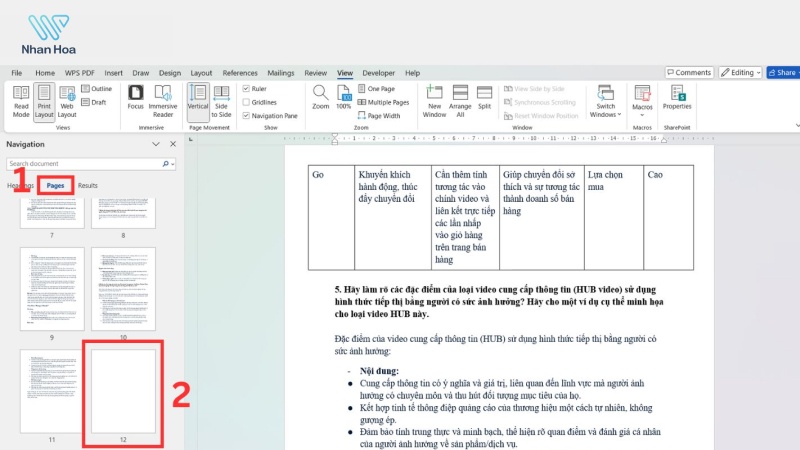Collapse the ribbon with the chevron
Screen dimensions: 800x450
pos(796,125)
